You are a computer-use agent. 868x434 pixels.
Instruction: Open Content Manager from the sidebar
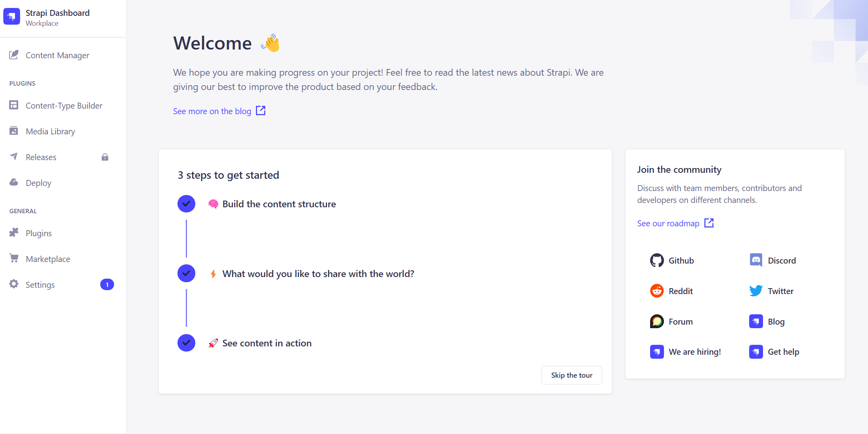57,55
